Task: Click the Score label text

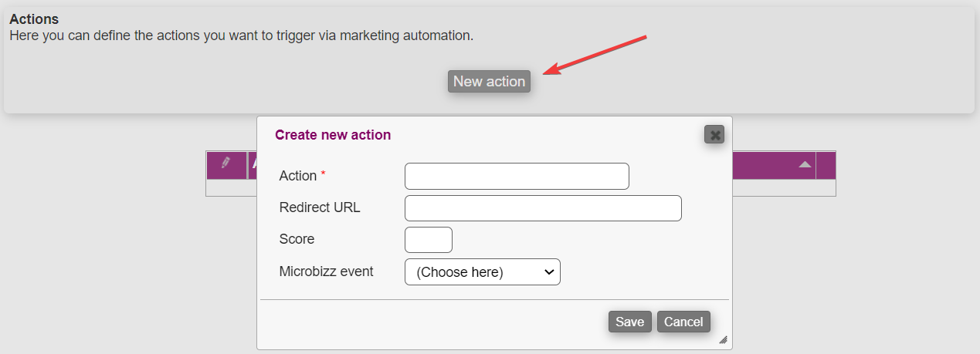Action: (x=297, y=239)
